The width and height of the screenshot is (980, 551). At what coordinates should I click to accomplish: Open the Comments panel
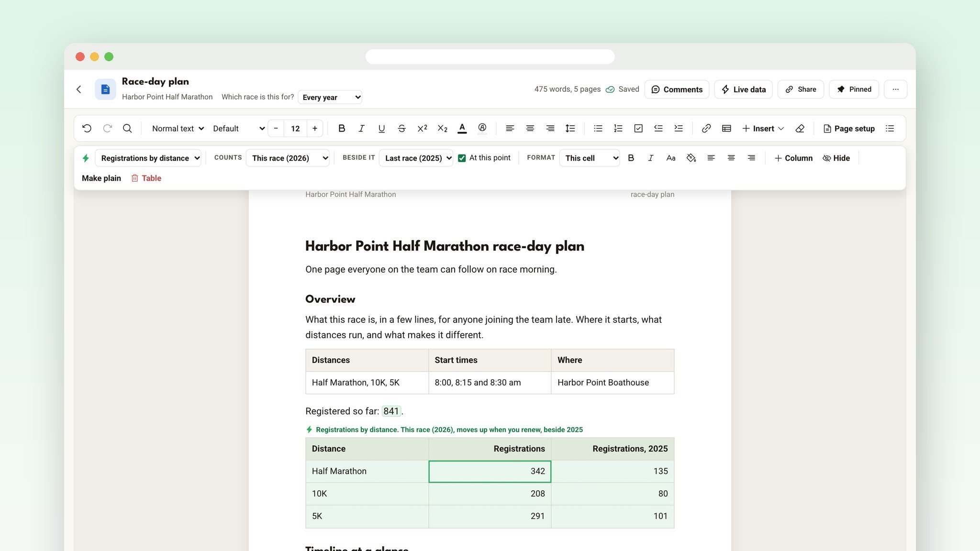click(x=677, y=89)
